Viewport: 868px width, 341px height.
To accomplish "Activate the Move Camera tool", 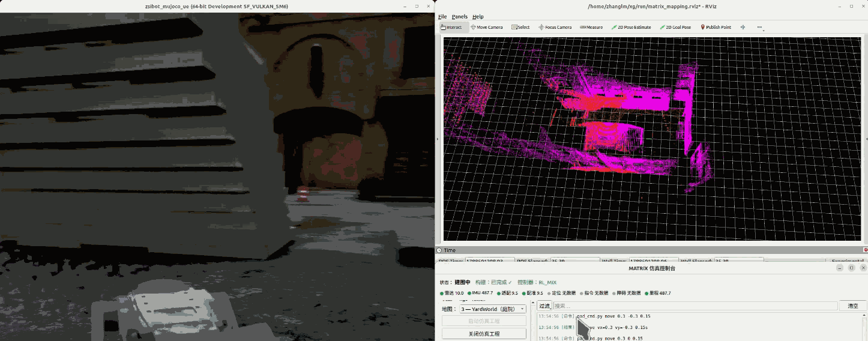I will [x=487, y=27].
